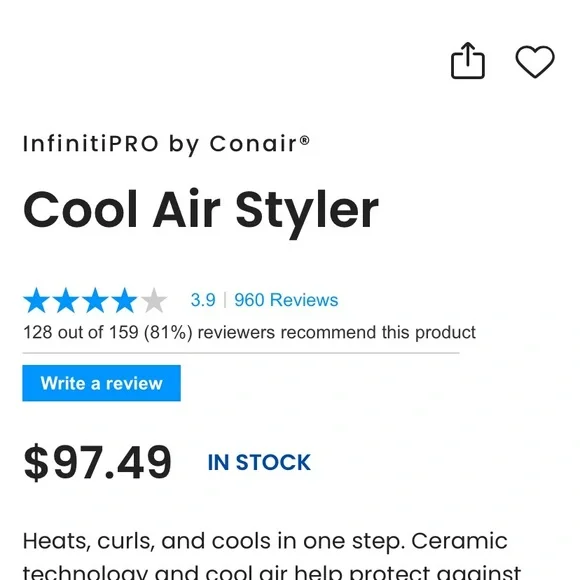Click the first blue rating star
The height and width of the screenshot is (580, 580).
click(x=37, y=300)
